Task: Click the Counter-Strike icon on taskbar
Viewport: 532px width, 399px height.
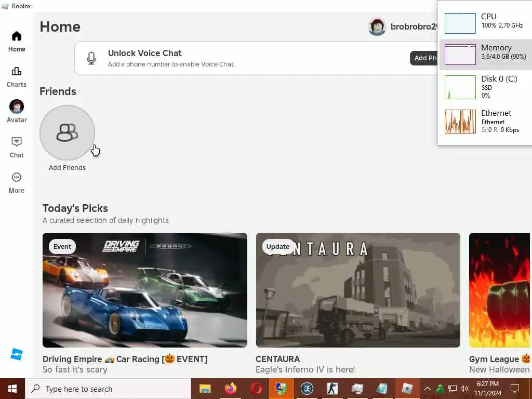Action: pyautogui.click(x=332, y=389)
